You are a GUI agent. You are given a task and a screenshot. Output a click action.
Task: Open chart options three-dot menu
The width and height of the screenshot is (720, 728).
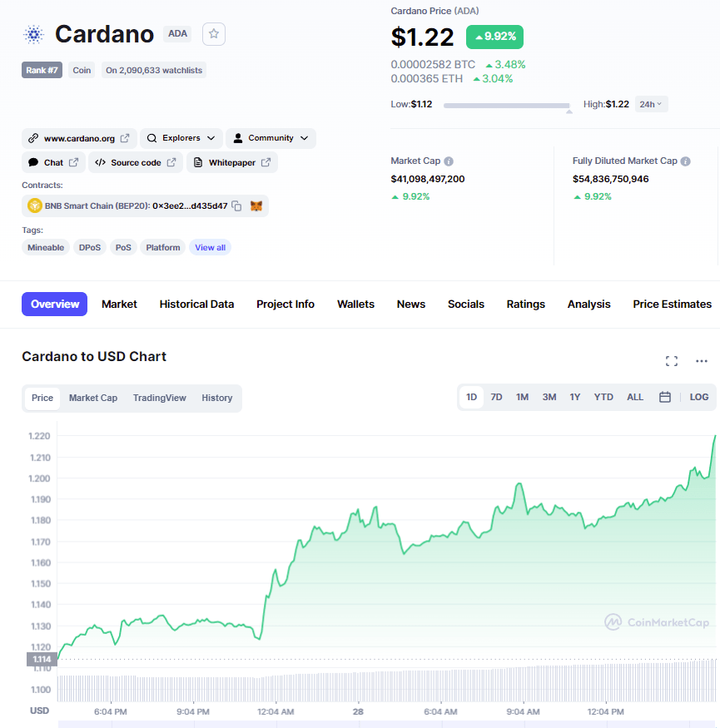point(702,361)
